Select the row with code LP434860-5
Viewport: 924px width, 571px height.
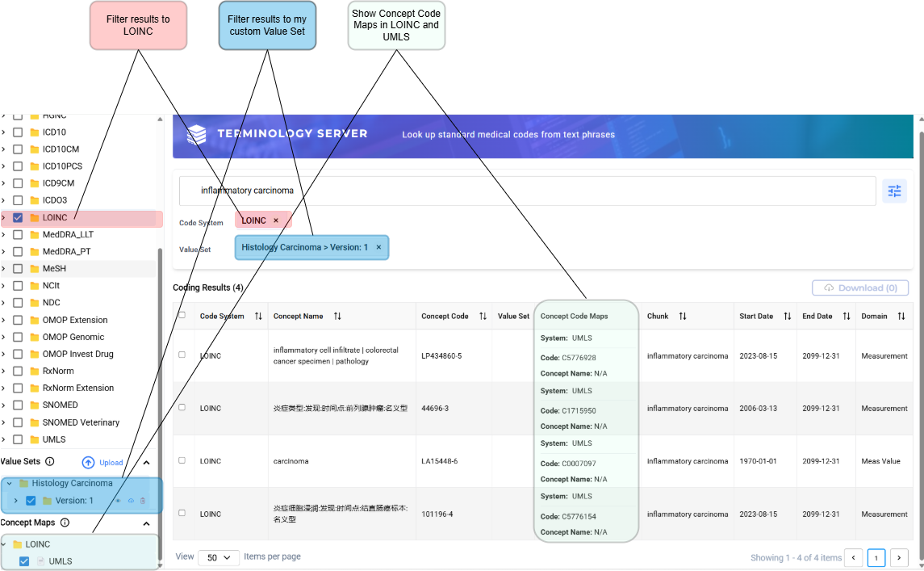[182, 355]
